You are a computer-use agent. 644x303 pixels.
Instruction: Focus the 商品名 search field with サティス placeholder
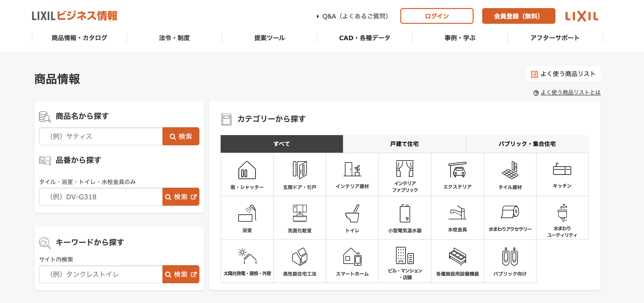tap(101, 136)
